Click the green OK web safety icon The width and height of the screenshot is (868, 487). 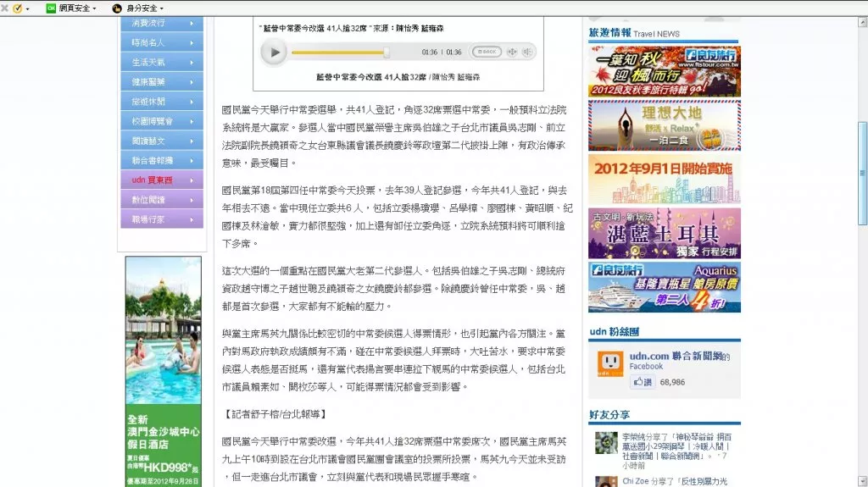click(51, 8)
